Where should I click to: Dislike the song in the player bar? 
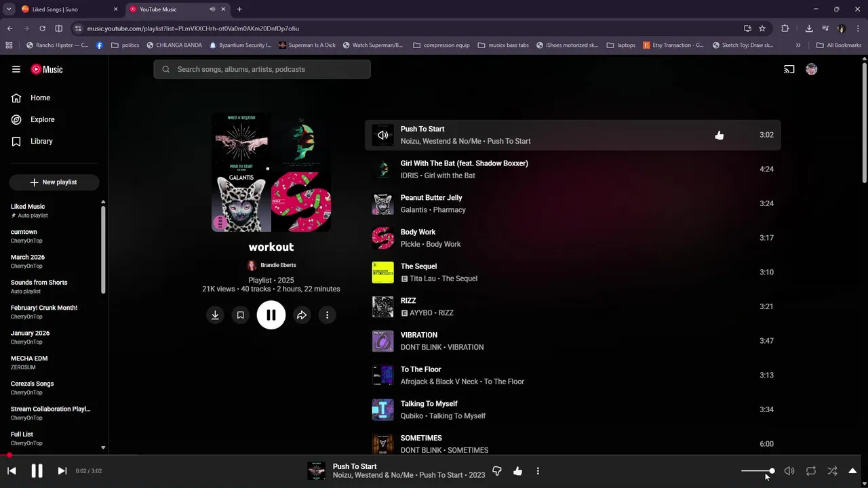pyautogui.click(x=497, y=471)
